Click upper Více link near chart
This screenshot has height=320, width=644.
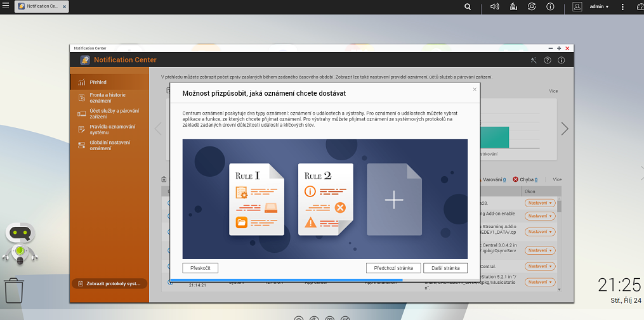pyautogui.click(x=553, y=91)
